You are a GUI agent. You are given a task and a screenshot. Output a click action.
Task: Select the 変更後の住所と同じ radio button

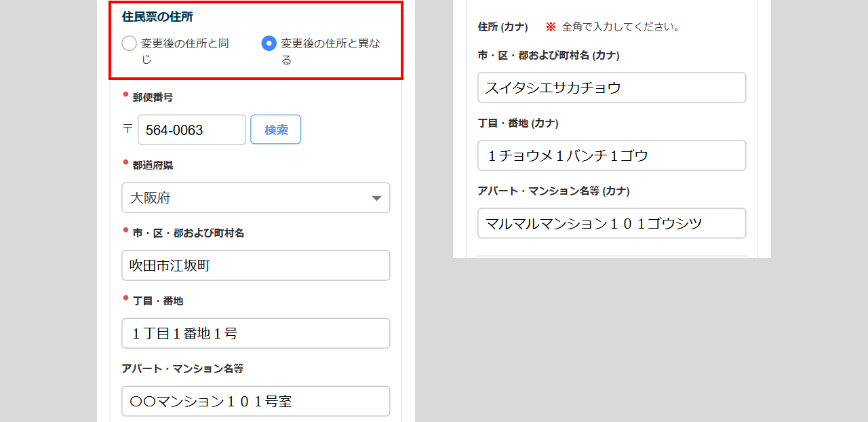point(130,44)
